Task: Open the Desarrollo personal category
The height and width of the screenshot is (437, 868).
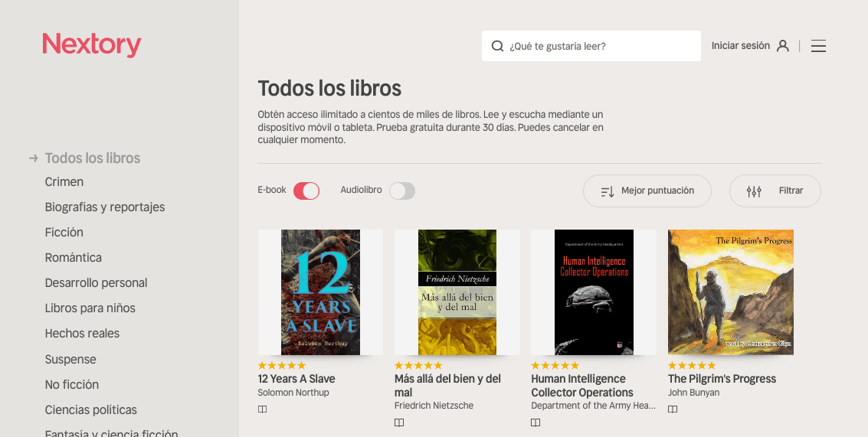Action: (x=96, y=282)
